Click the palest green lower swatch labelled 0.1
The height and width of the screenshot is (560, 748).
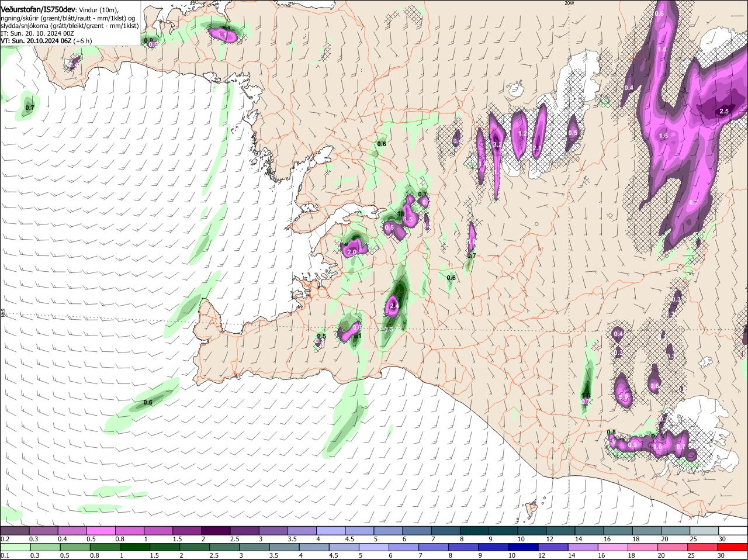click(15, 547)
